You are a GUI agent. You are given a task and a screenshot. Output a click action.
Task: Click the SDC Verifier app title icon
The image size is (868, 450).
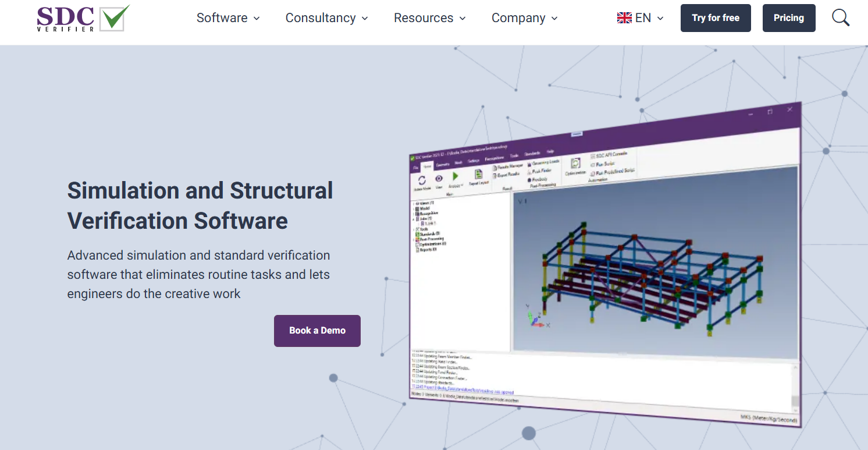pyautogui.click(x=412, y=158)
